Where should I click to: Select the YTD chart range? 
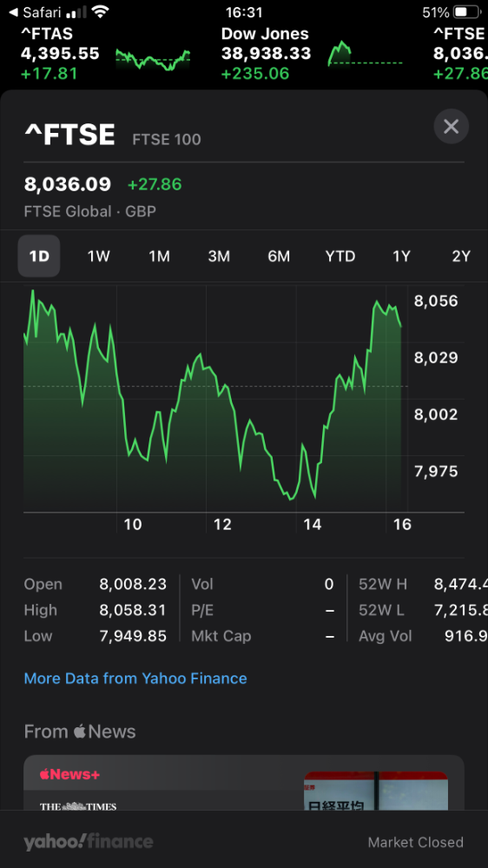click(x=340, y=256)
